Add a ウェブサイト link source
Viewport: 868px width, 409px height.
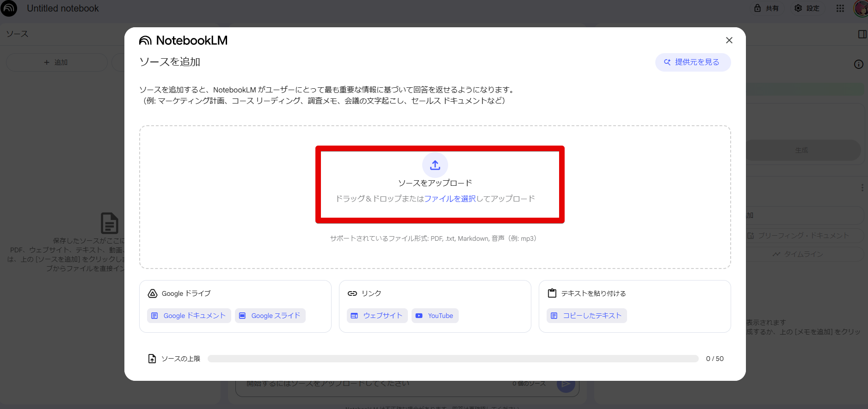coord(377,316)
